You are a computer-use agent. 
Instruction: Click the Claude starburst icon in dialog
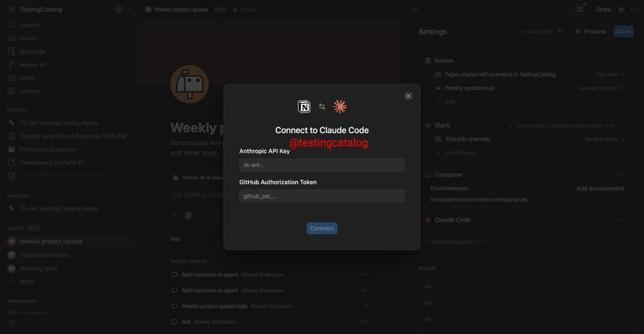tap(339, 107)
